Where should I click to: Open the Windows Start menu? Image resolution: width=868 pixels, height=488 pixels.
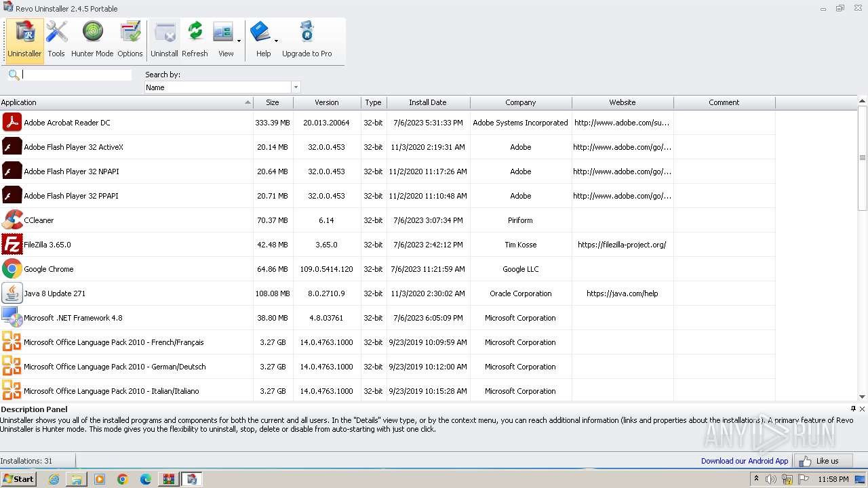[x=18, y=479]
